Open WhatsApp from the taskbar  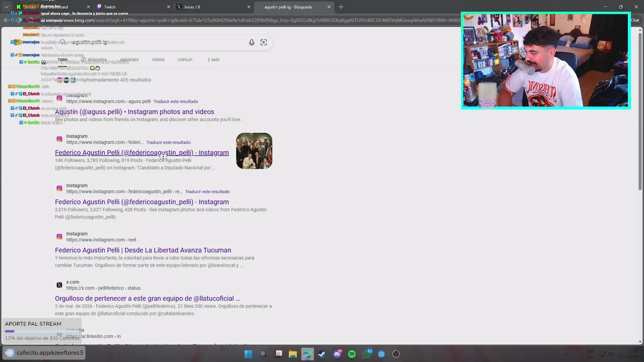[367, 354]
